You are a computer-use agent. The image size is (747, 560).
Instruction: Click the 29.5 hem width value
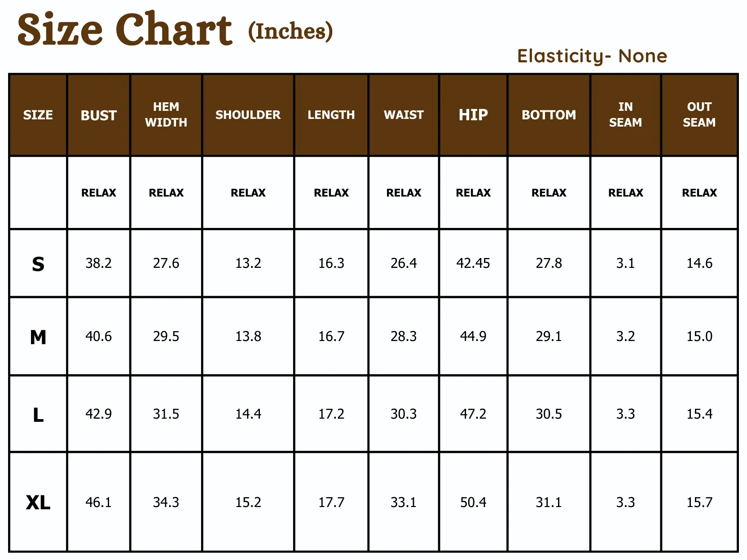coord(166,336)
